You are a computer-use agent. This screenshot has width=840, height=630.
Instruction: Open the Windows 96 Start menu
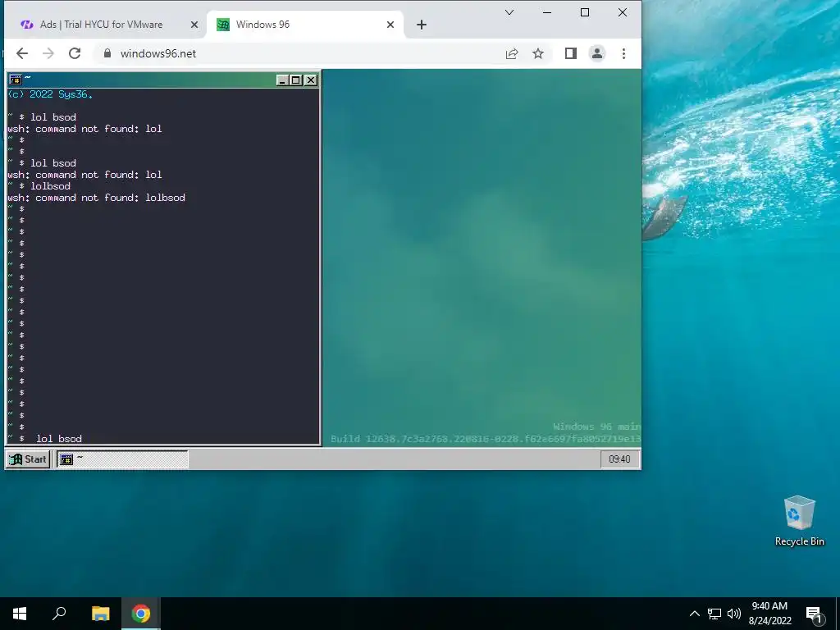[28, 459]
